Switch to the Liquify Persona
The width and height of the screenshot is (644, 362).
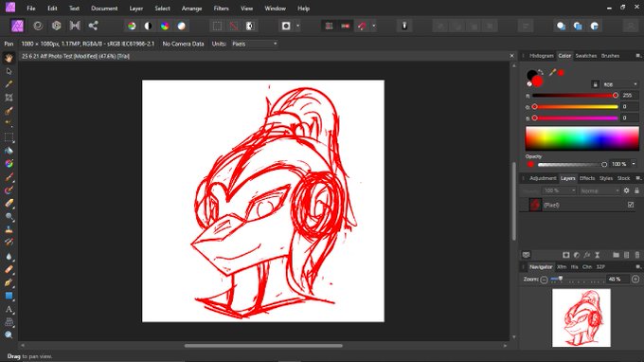tap(38, 26)
